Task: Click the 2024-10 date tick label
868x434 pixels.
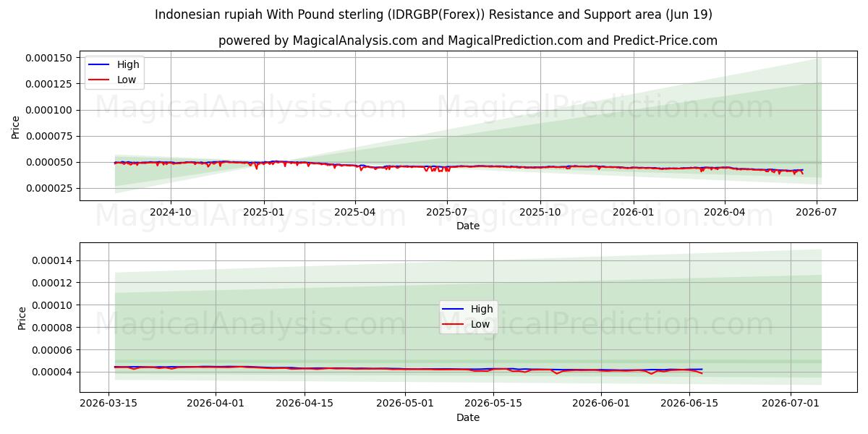Action: (171, 213)
